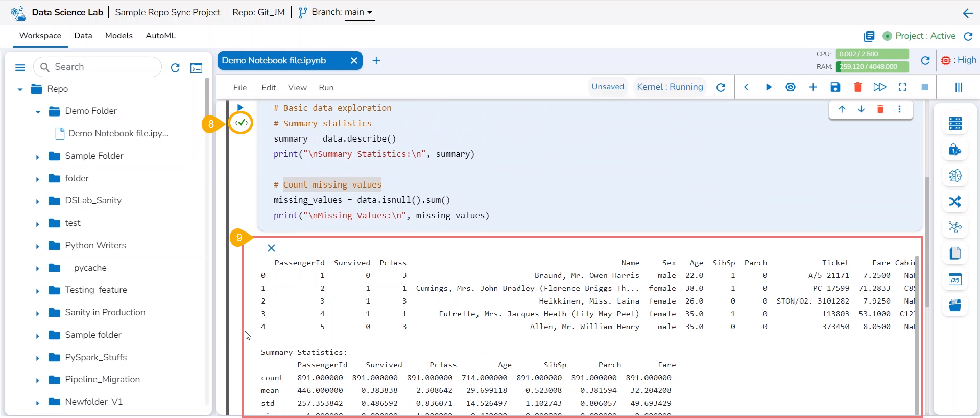This screenshot has height=418, width=980.
Task: Switch to the AutoML tab
Action: (x=160, y=36)
